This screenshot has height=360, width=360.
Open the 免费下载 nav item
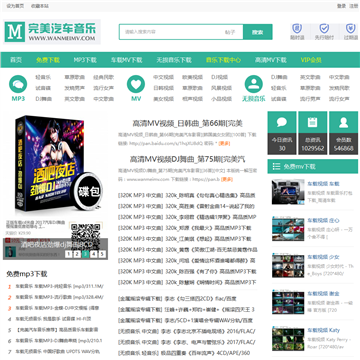tap(48, 60)
